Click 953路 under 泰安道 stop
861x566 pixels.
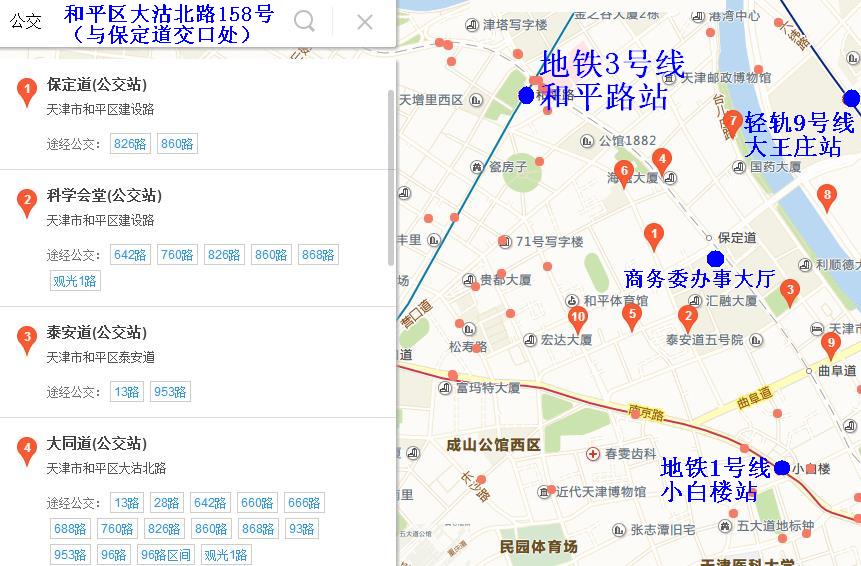(x=170, y=392)
